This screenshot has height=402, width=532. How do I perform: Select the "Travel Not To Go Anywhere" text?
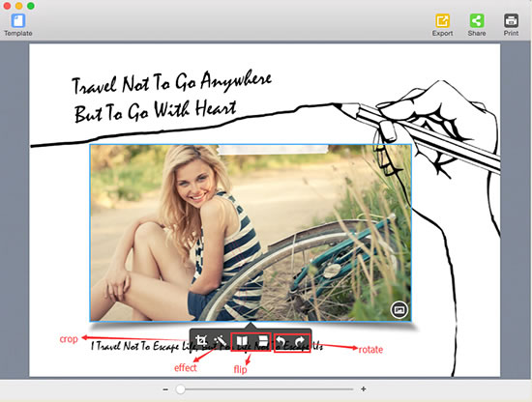171,82
